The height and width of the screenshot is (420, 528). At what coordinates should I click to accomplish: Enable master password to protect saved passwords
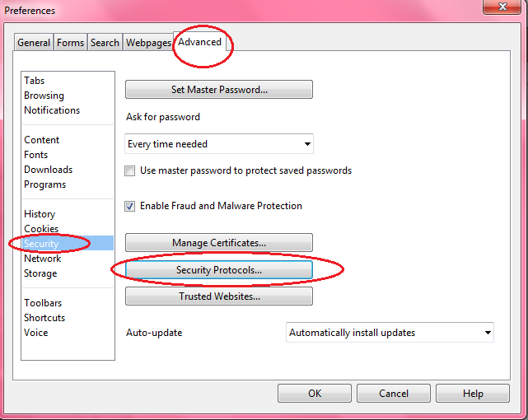pos(129,170)
